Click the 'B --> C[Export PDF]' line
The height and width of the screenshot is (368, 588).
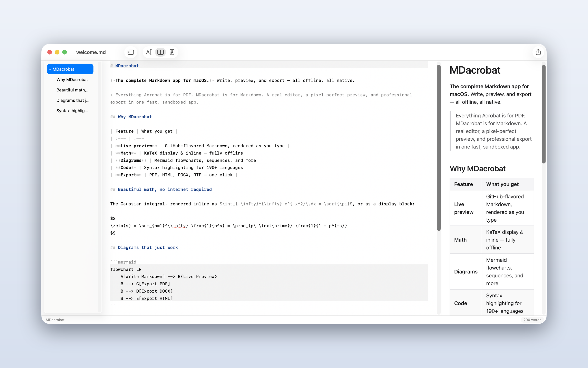(x=145, y=284)
